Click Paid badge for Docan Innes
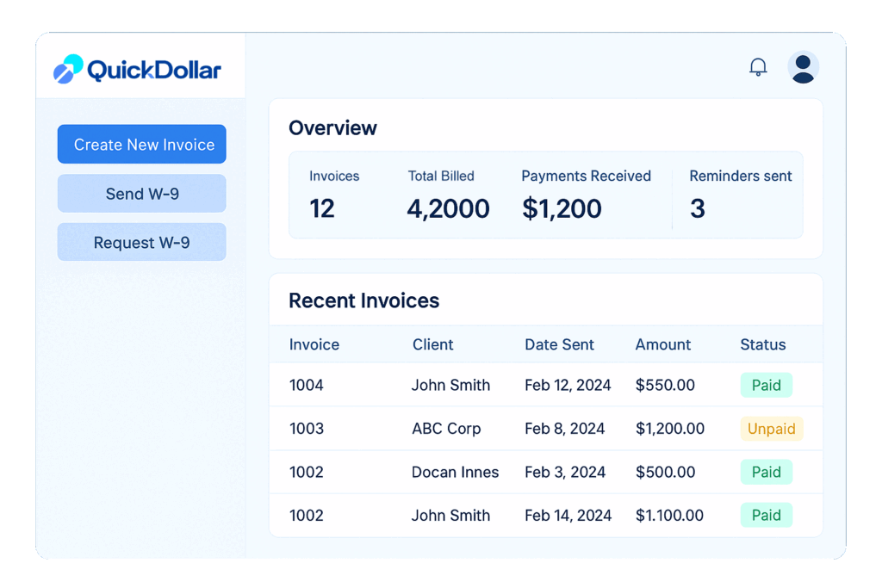This screenshot has width=882, height=588. pyautogui.click(x=766, y=472)
